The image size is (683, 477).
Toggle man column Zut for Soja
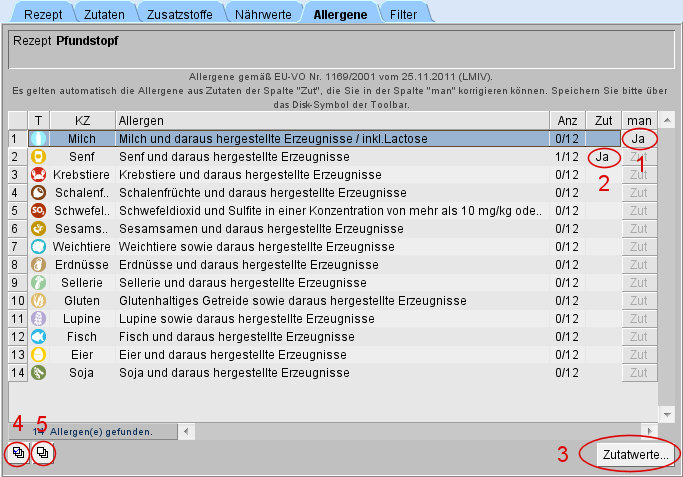point(639,373)
